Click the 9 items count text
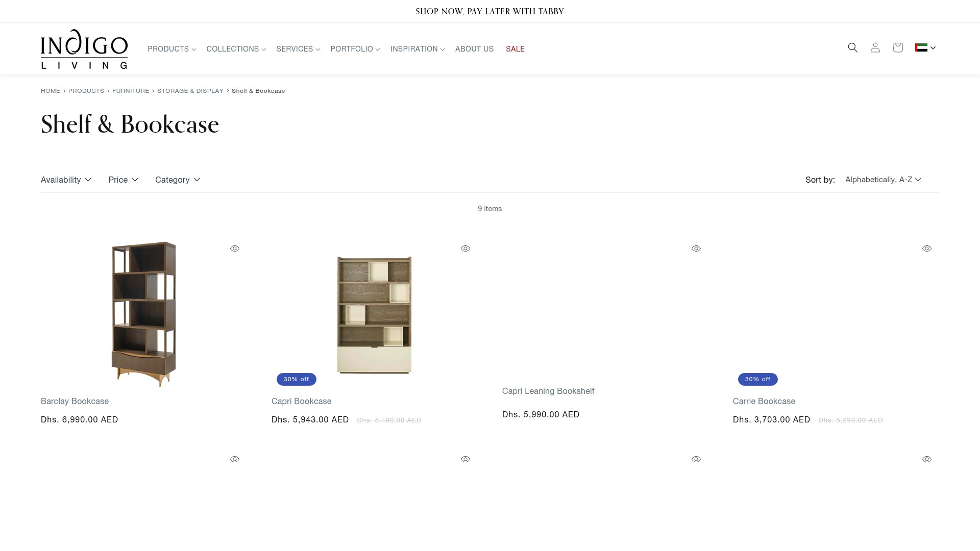Viewport: 980px width, 551px height. 489,209
